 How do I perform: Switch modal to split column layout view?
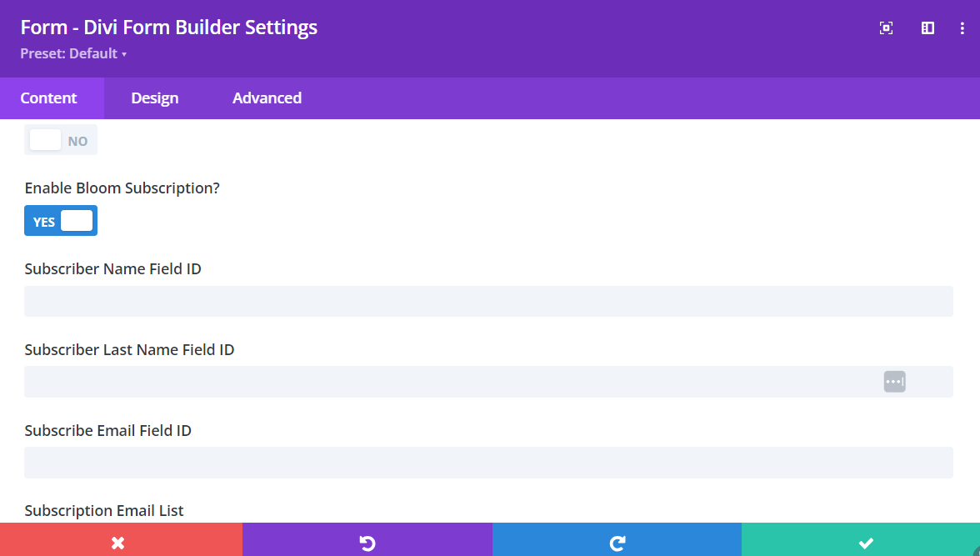pos(927,28)
